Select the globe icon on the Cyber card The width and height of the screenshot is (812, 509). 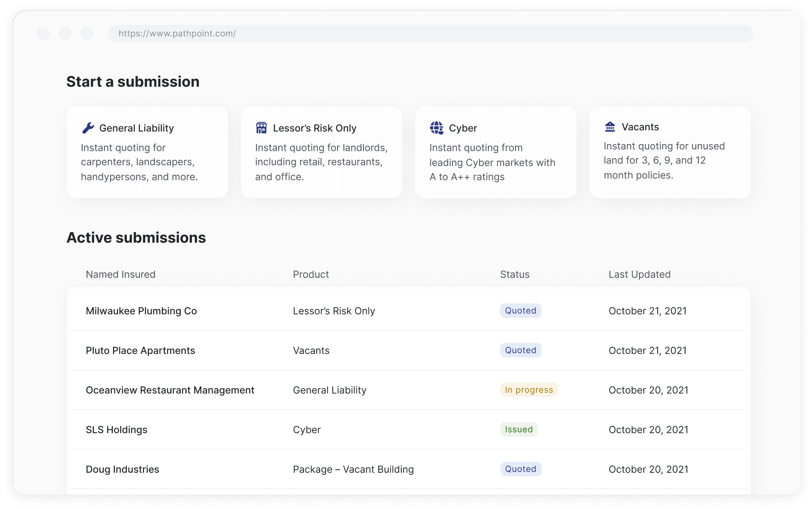(436, 127)
